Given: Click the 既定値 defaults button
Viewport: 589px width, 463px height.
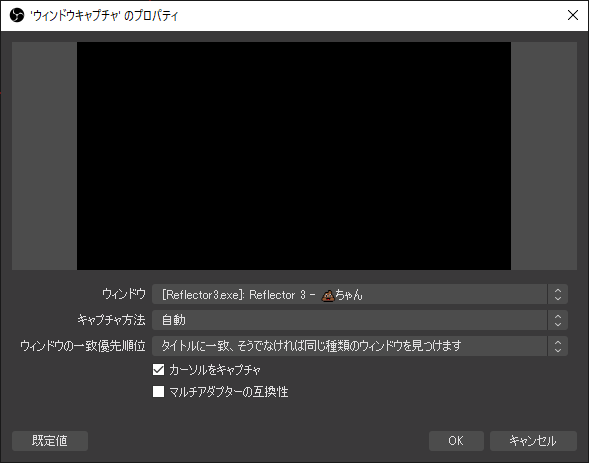Looking at the screenshot, I should pyautogui.click(x=50, y=441).
